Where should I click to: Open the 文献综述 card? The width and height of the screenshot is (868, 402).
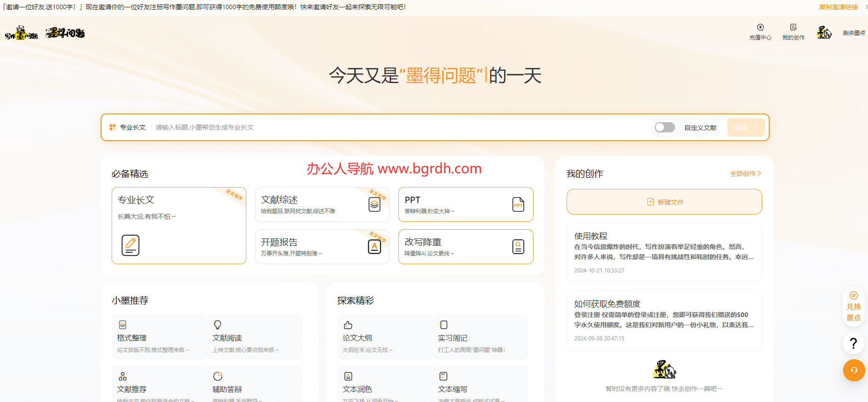[x=322, y=204]
